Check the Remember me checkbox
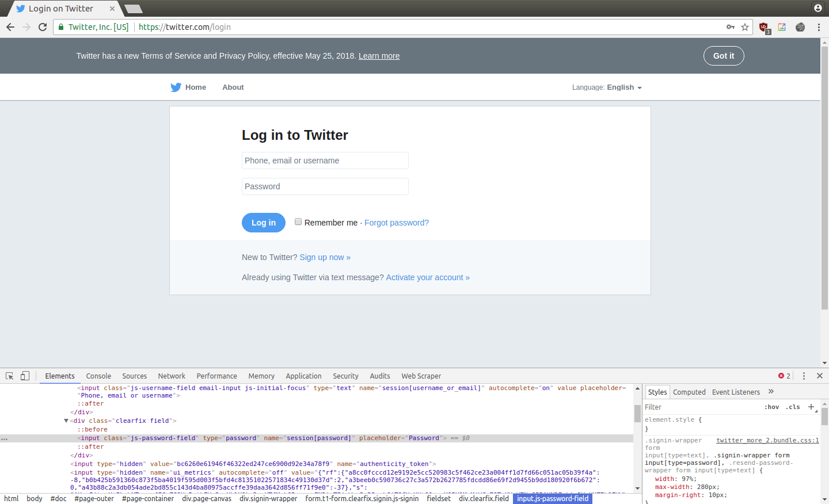This screenshot has width=829, height=504. (298, 222)
